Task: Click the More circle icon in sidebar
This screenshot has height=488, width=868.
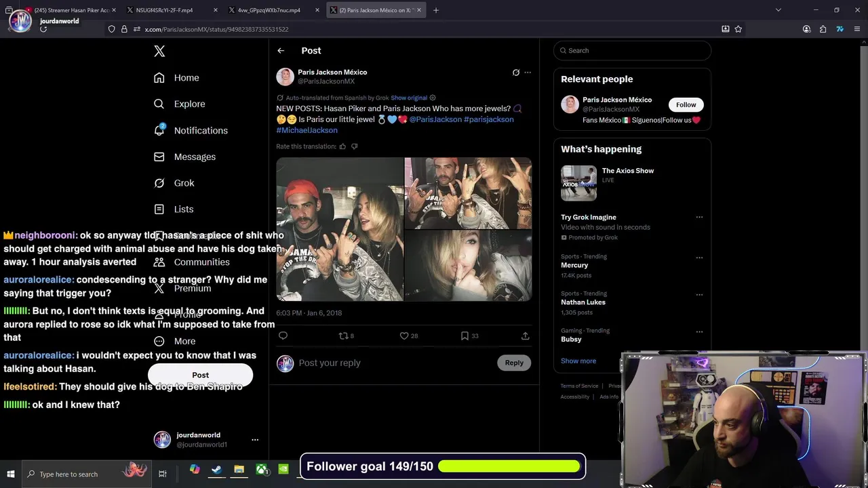Action: tap(159, 342)
